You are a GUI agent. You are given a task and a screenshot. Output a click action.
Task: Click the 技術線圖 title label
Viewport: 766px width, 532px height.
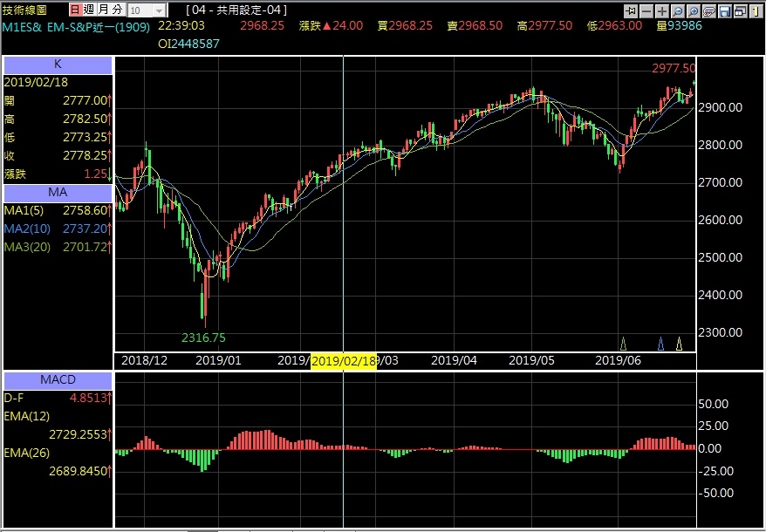(x=24, y=10)
